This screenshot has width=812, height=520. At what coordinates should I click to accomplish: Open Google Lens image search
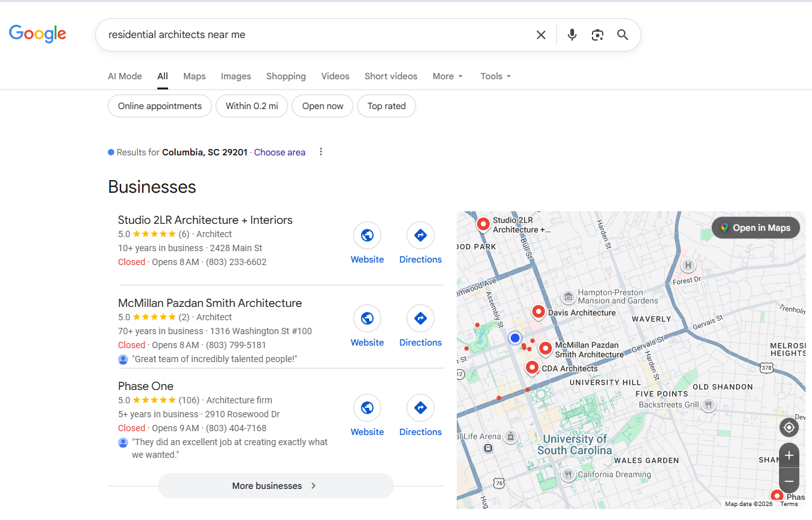(597, 35)
